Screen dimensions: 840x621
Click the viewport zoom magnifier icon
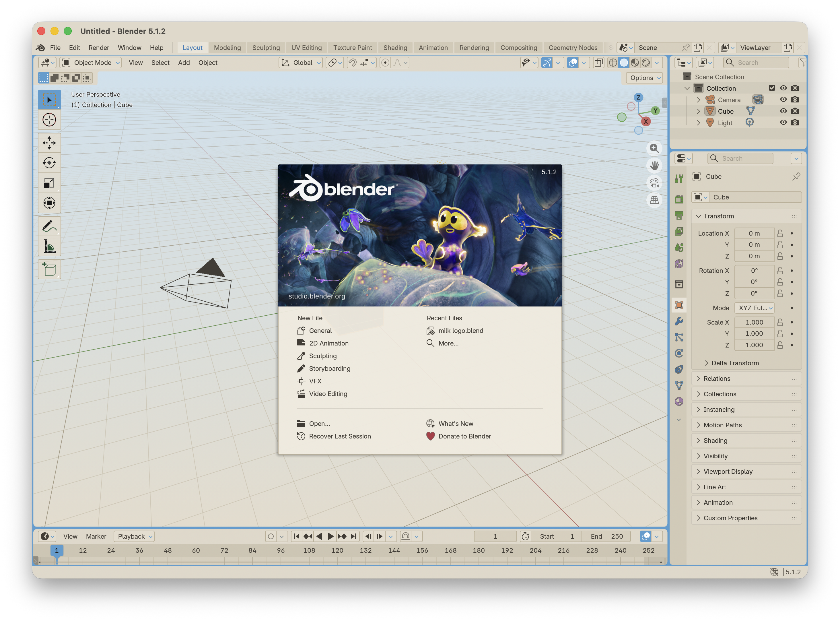pyautogui.click(x=654, y=148)
